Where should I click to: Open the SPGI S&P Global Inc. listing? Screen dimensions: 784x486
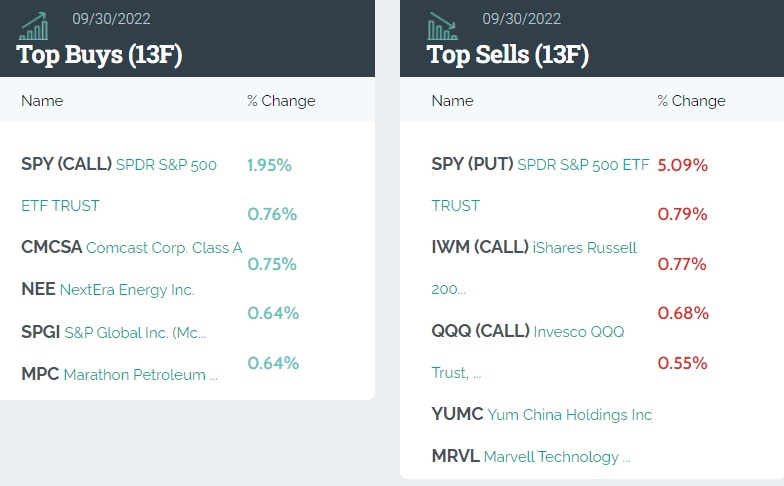pyautogui.click(x=114, y=332)
